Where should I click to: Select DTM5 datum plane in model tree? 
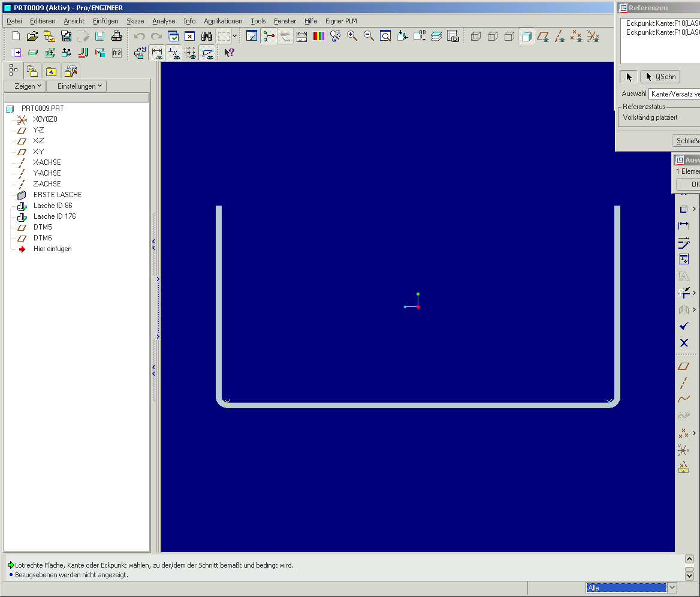point(43,227)
